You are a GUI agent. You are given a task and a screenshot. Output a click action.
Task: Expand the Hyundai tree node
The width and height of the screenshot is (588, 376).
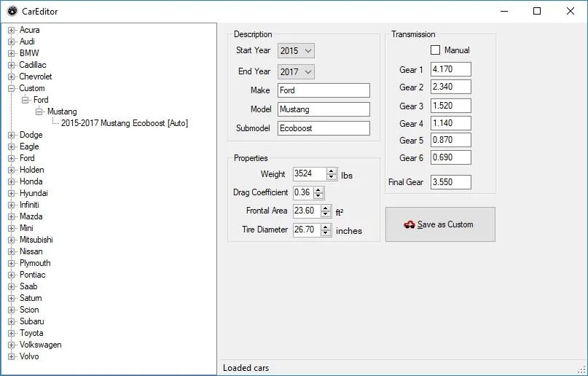click(x=11, y=193)
